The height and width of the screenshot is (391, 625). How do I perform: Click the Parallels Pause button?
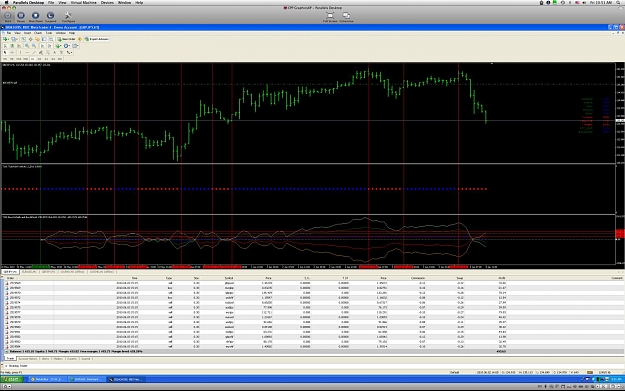click(21, 16)
